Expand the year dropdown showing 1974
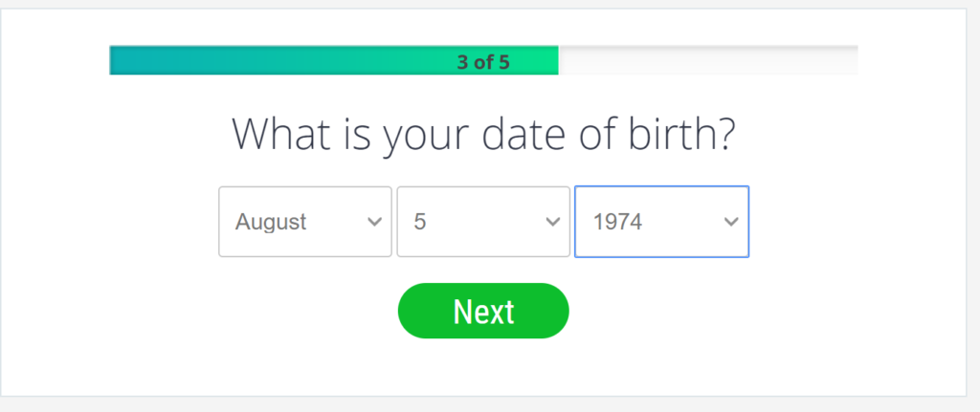980x412 pixels. point(662,222)
